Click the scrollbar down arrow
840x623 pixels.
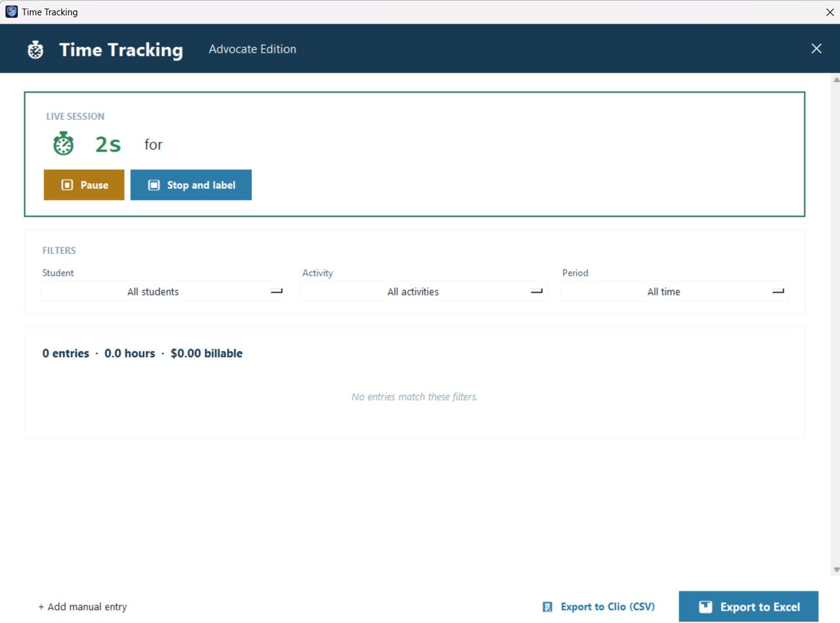[835, 569]
